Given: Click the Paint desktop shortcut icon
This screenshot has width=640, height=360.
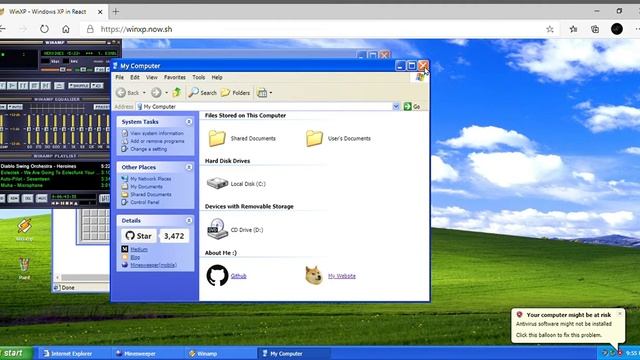Looking at the screenshot, I should click(24, 265).
